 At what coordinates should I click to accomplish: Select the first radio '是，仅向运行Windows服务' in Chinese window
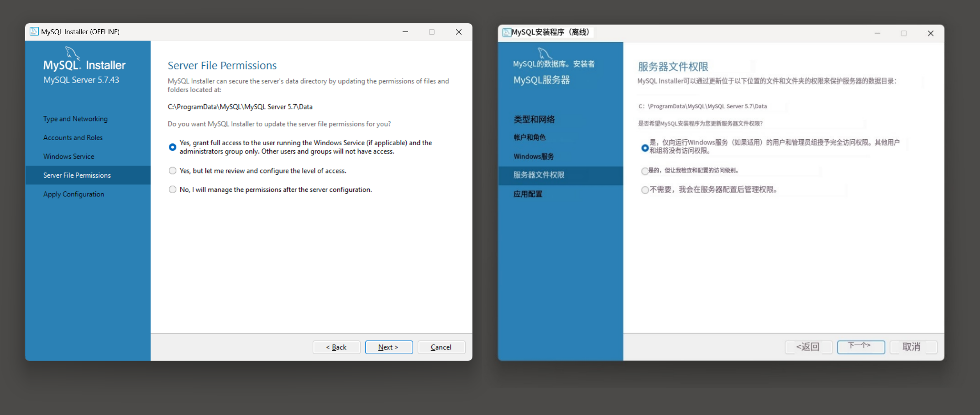[x=645, y=148]
